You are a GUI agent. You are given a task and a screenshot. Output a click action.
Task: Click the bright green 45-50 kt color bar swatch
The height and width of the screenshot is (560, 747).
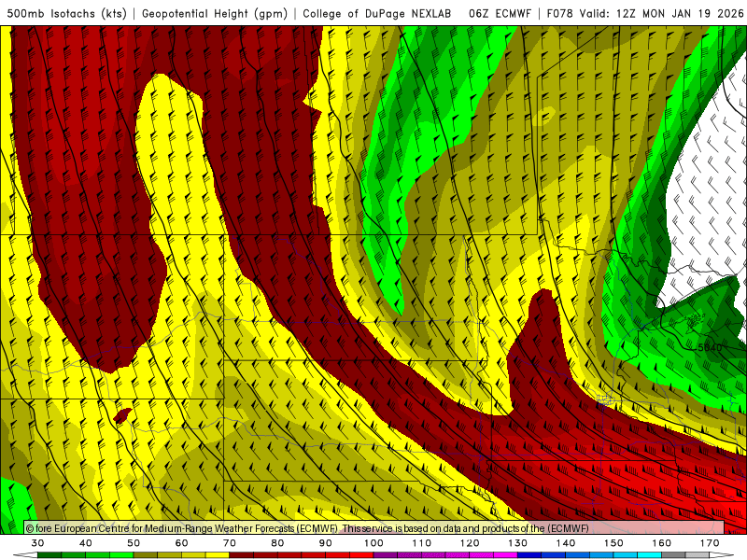(121, 555)
